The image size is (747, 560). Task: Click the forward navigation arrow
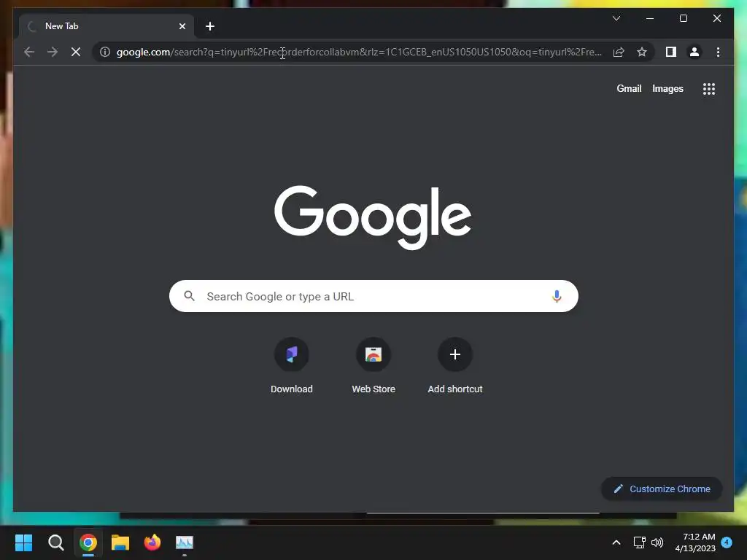click(x=53, y=52)
